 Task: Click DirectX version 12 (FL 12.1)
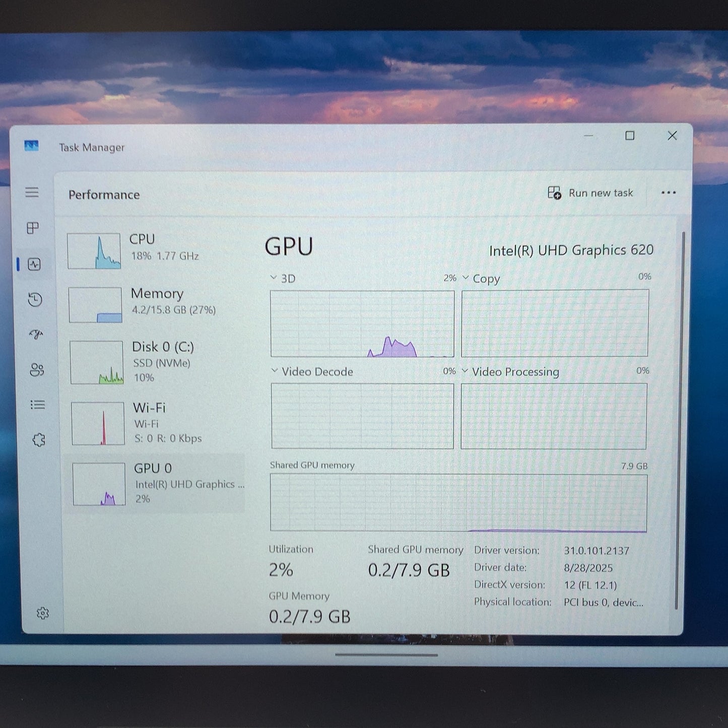click(x=590, y=585)
